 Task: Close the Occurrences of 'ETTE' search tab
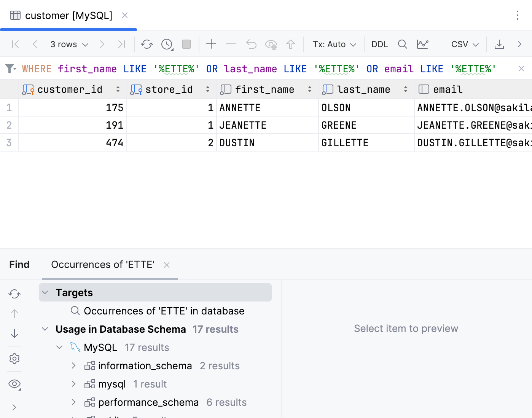coord(167,265)
